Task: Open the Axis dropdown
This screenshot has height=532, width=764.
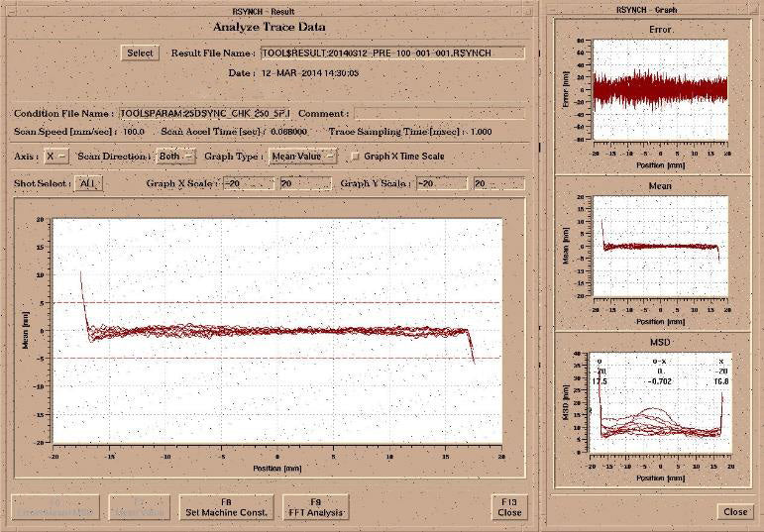Action: (57, 156)
